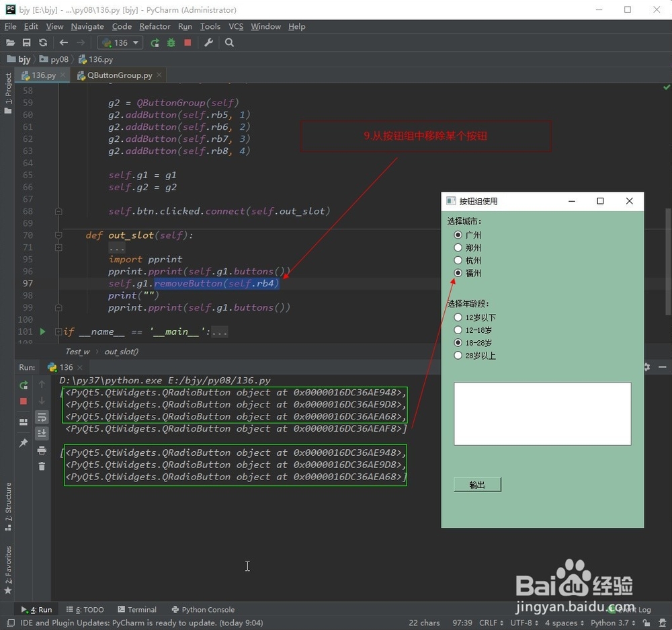Click the bjy breadcrumb folder

[19, 59]
